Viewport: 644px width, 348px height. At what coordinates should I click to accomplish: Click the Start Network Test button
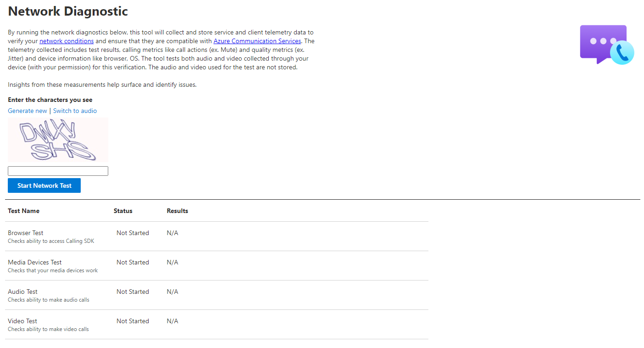[44, 185]
